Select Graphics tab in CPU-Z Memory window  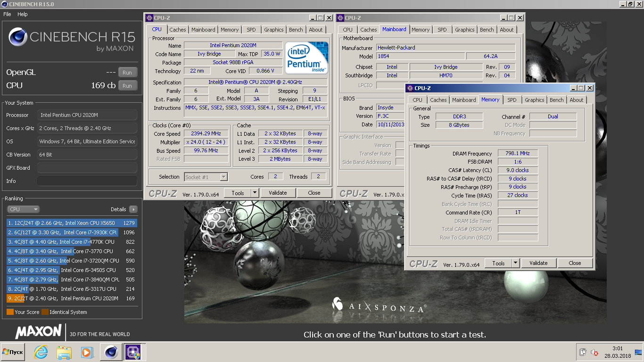coord(535,100)
